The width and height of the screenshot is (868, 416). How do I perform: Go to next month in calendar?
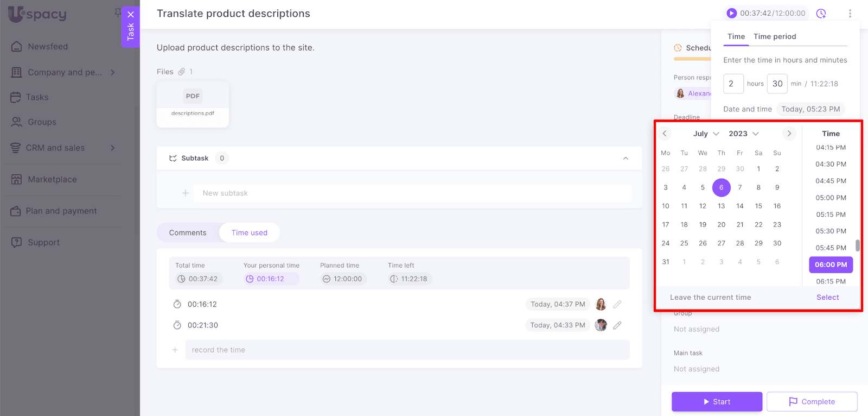click(789, 134)
